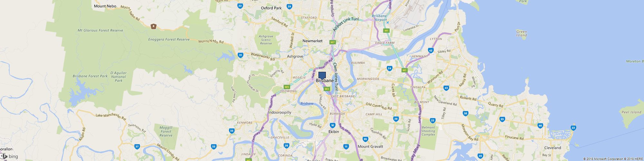
Task: Click the brown route 8 shield on Mount Nebo Rd
Action: pos(154,26)
